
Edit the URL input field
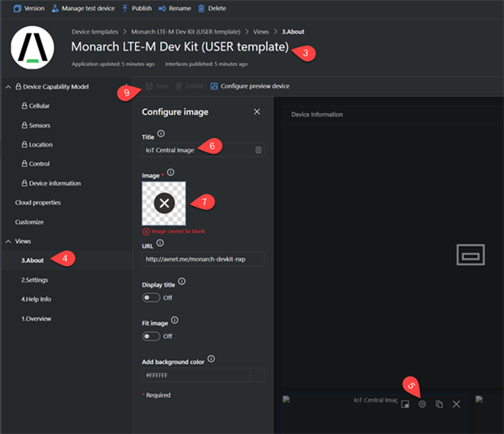click(203, 259)
